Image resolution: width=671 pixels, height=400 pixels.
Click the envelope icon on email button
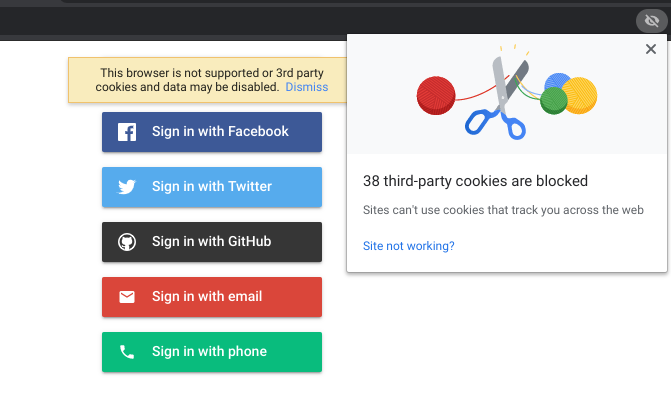127,297
